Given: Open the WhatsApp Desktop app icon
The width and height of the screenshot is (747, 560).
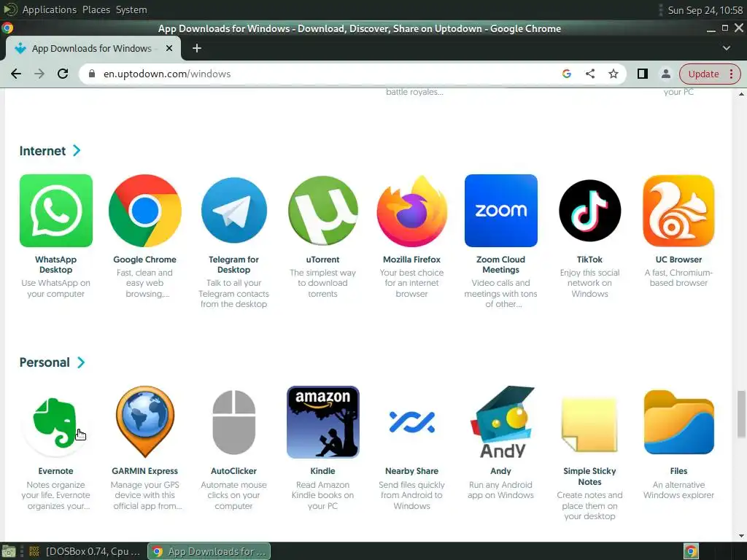Looking at the screenshot, I should 55,211.
